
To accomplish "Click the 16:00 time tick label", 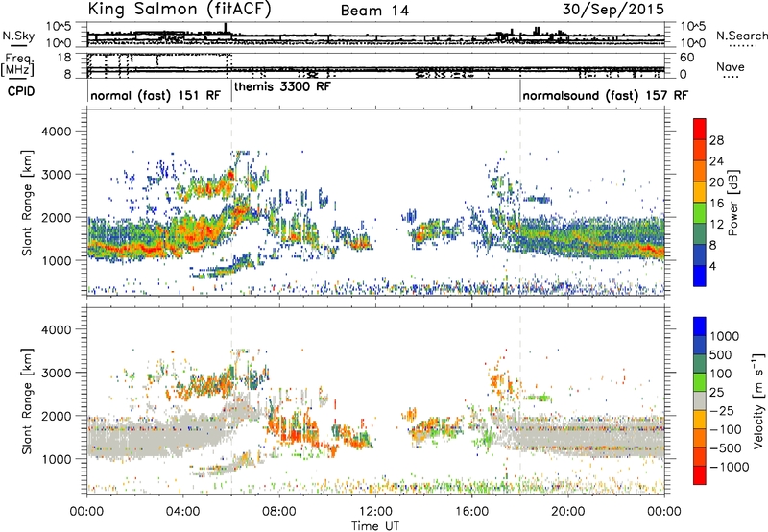I will 471,512.
